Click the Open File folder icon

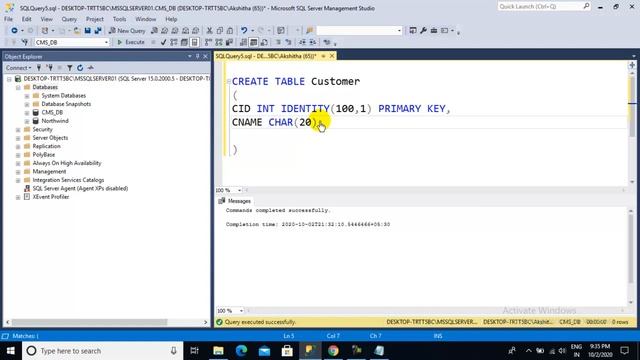(77, 31)
